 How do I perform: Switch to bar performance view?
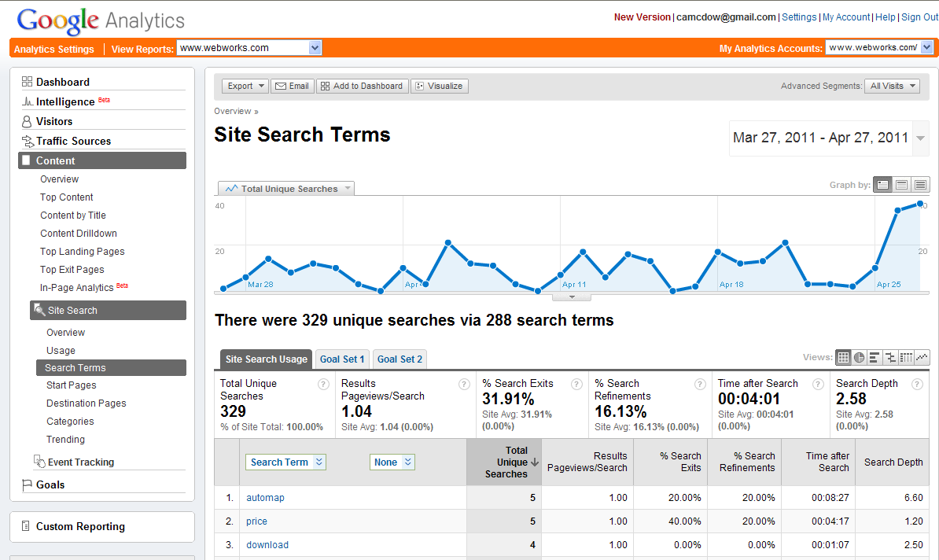[x=875, y=358]
